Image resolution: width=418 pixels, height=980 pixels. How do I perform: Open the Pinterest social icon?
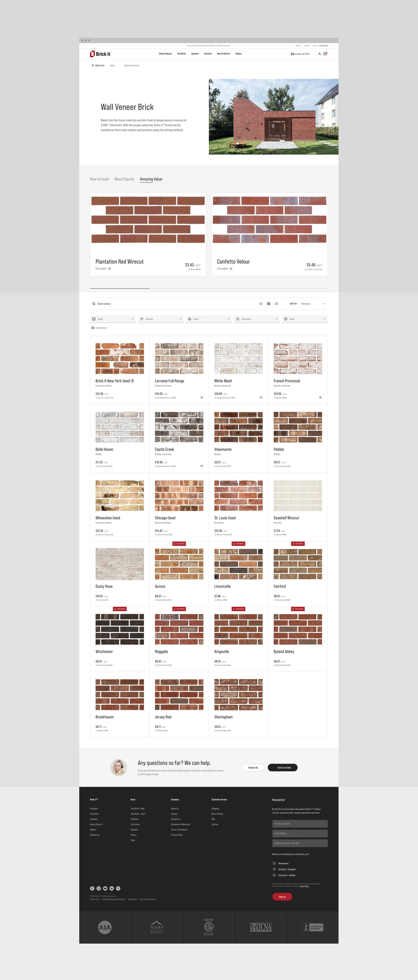tap(118, 888)
